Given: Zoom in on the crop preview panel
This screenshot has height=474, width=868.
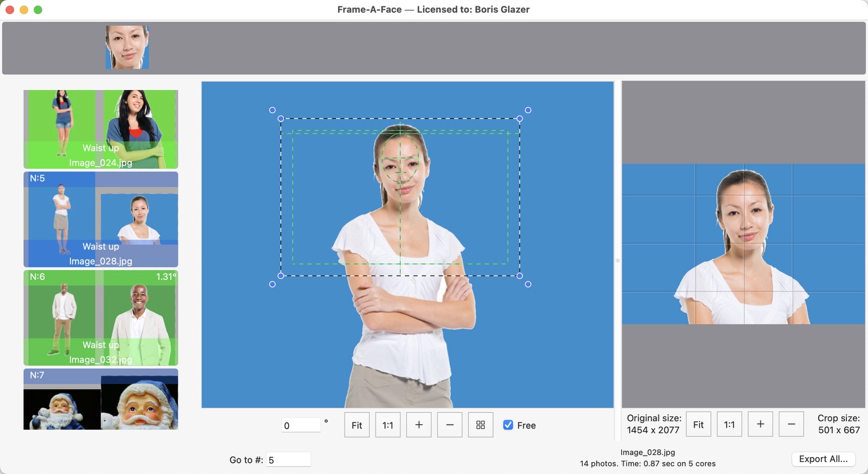Looking at the screenshot, I should click(x=760, y=424).
